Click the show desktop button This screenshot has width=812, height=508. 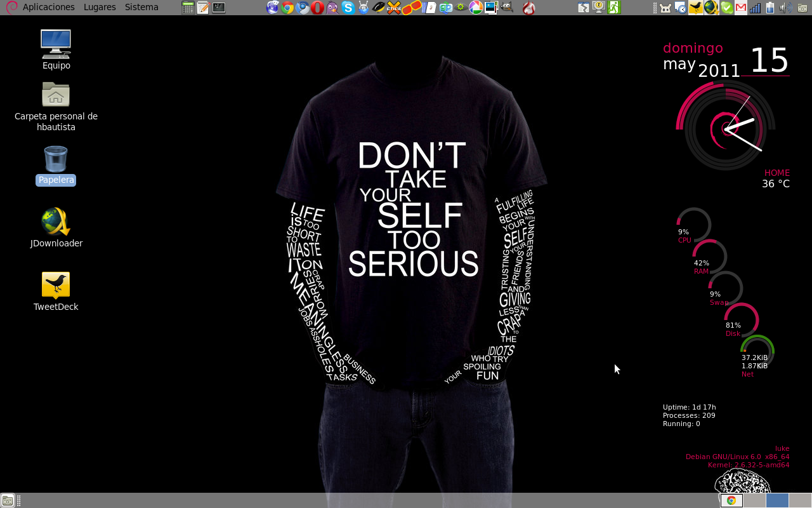[x=7, y=500]
